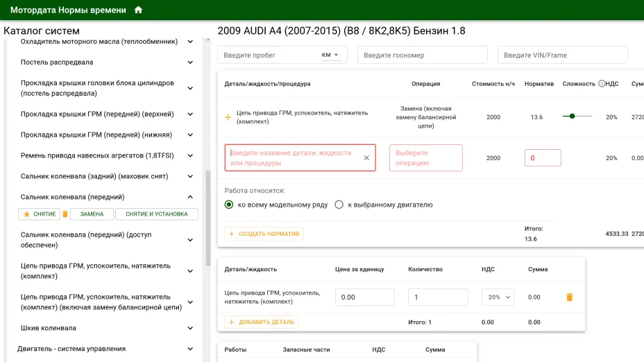Open the 20% НДС dropdown in parts table

(x=498, y=297)
